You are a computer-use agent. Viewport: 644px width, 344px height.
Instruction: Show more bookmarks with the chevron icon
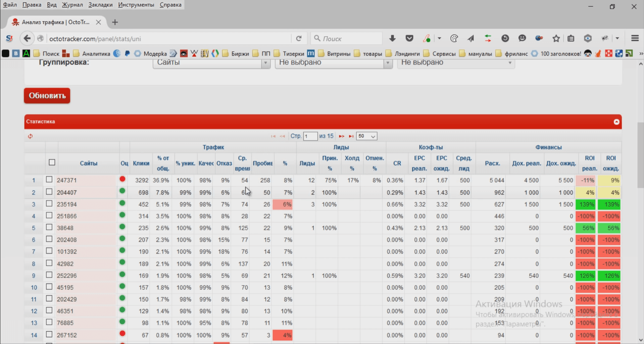[641, 54]
